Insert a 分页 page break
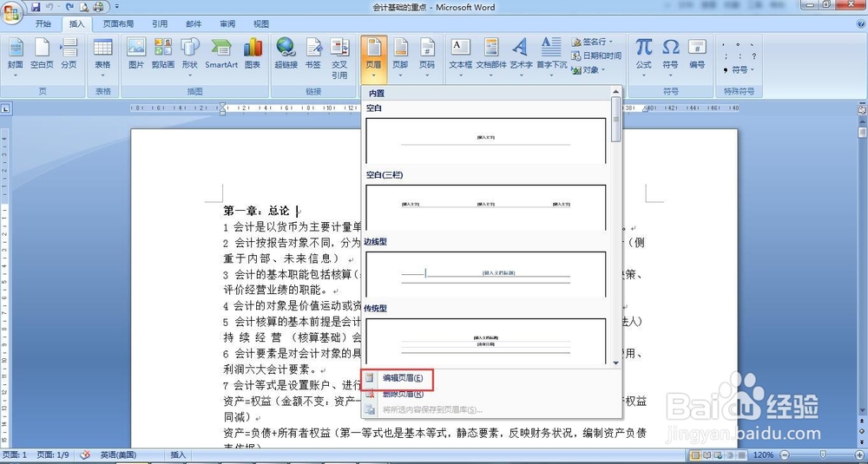Screen dimensions: 868x464 point(69,54)
